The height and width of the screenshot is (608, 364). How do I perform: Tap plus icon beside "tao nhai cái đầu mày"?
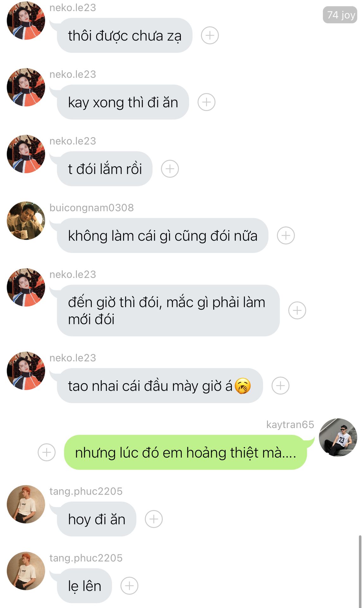pos(281,386)
